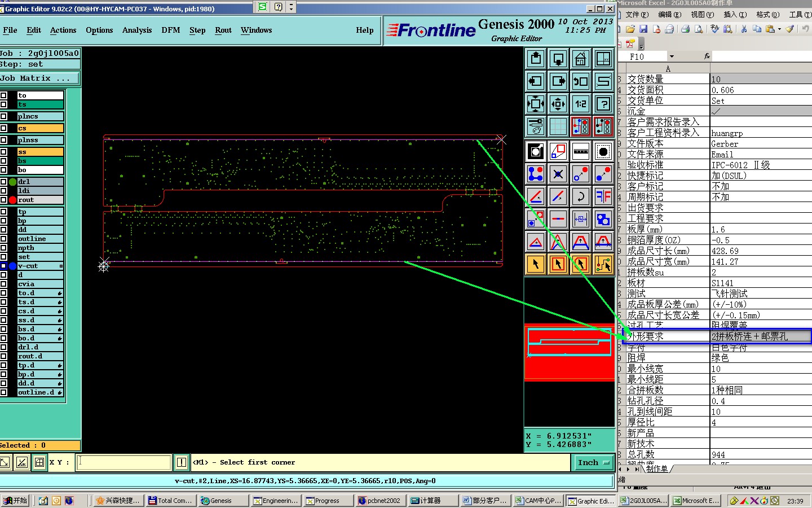Viewport: 812px width, 508px height.
Task: Click the red rout layer color dot
Action: [x=12, y=200]
